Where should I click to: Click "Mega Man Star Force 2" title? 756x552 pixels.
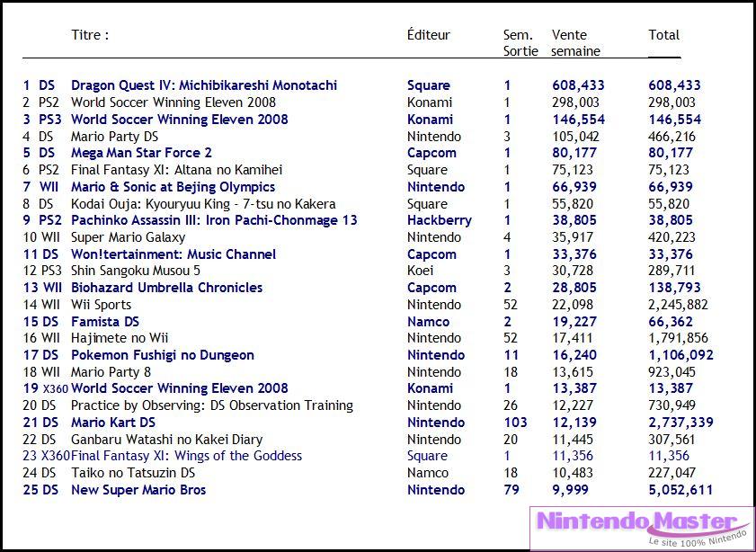tap(141, 154)
